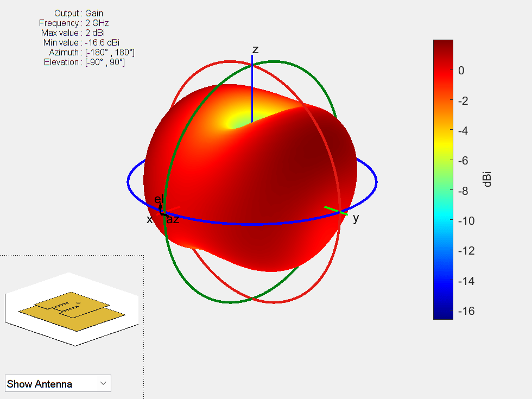This screenshot has height=399, width=532.
Task: Click the Output: Gain annotation label
Action: tap(80, 13)
